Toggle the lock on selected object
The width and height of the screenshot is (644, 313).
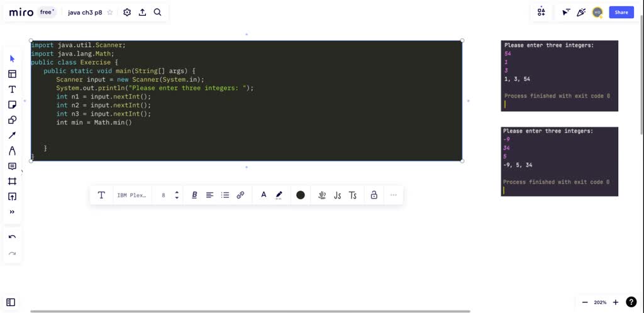(x=374, y=195)
